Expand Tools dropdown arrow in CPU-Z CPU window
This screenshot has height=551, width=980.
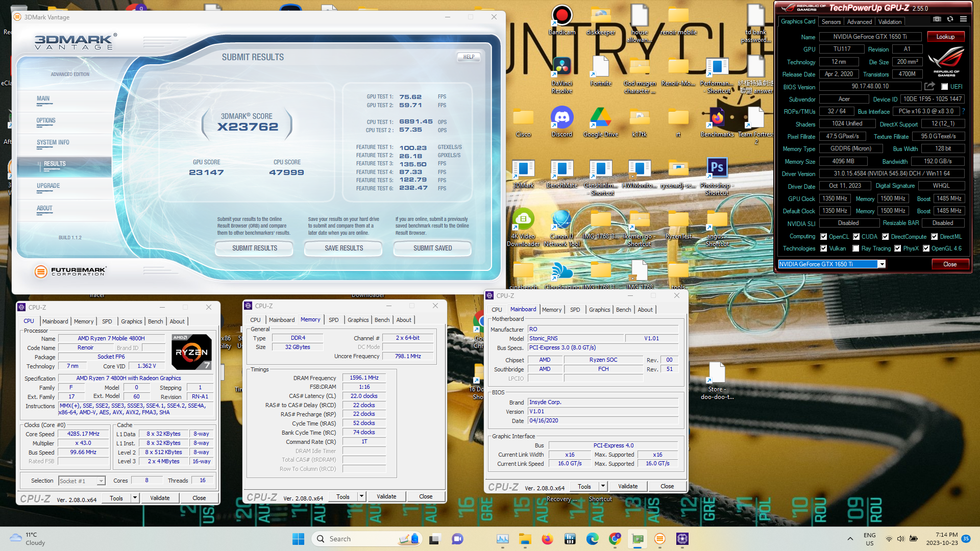coord(135,498)
